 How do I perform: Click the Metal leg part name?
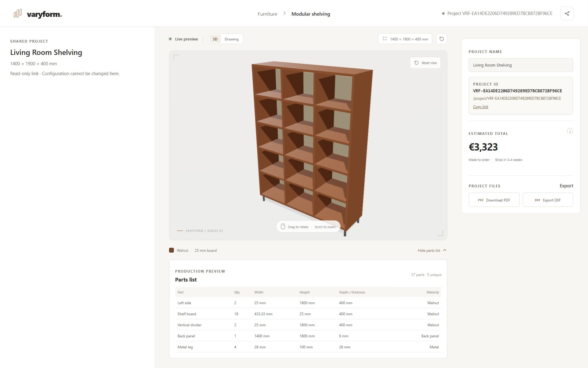185,347
